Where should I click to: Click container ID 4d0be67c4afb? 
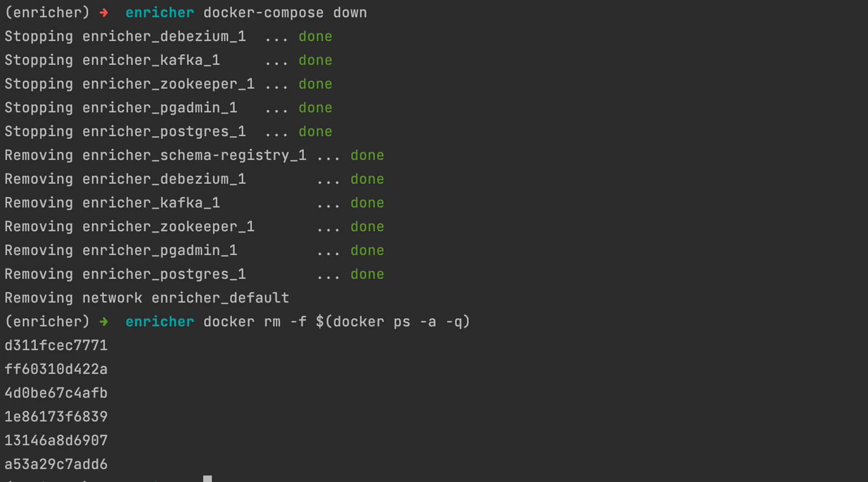point(56,393)
